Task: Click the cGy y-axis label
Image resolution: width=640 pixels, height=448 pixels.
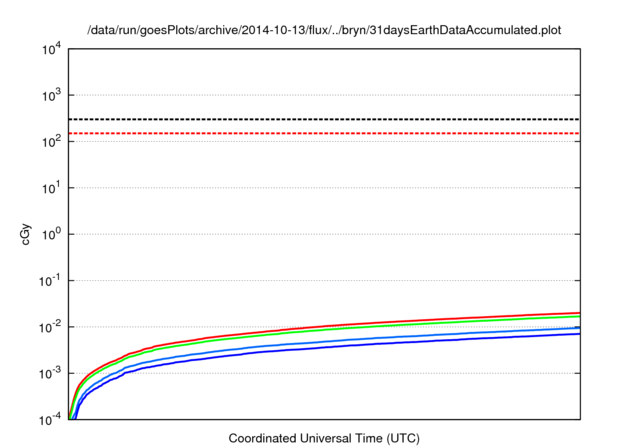Action: click(26, 234)
